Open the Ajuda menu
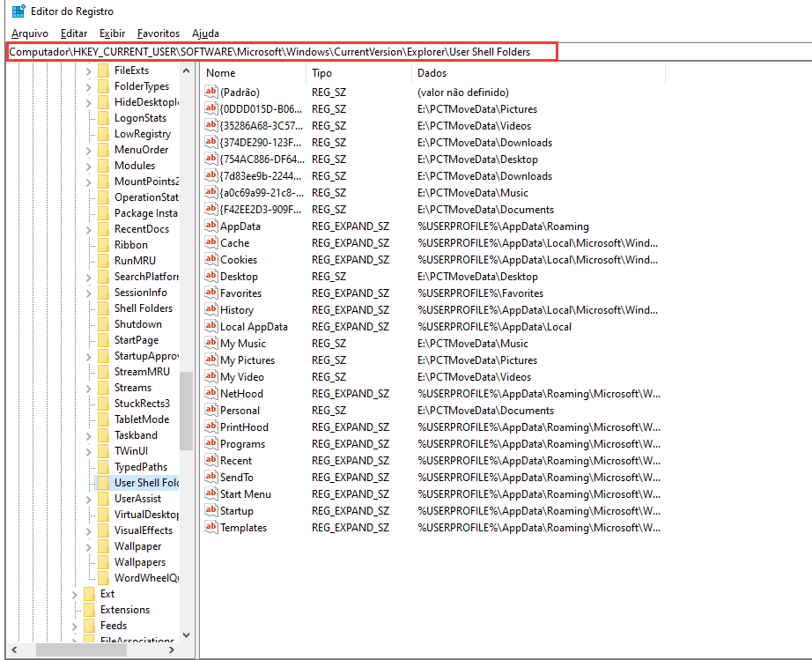 pos(205,33)
